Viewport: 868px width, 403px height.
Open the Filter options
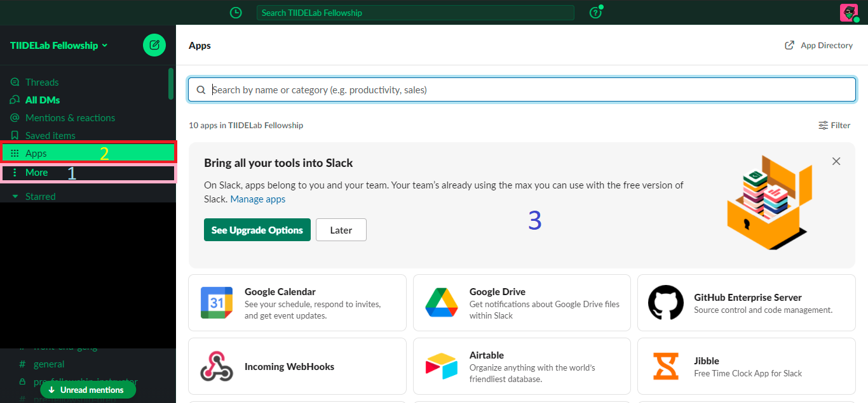[834, 125]
